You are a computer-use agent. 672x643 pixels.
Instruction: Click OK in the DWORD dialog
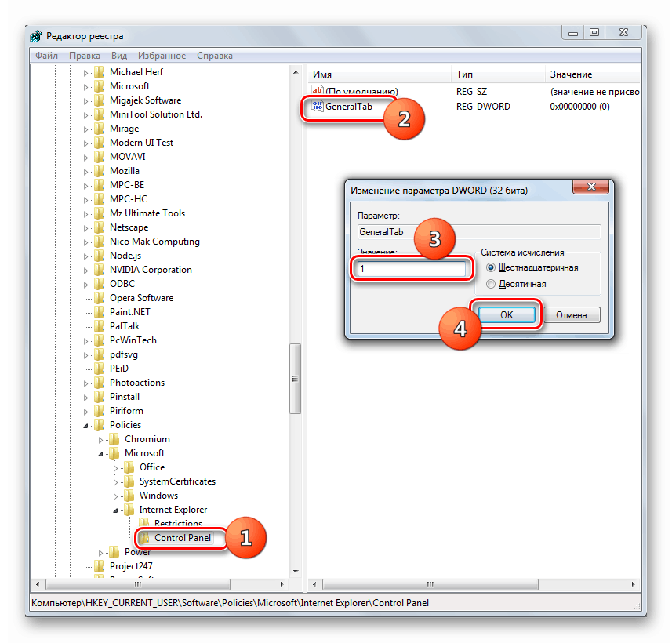point(507,315)
